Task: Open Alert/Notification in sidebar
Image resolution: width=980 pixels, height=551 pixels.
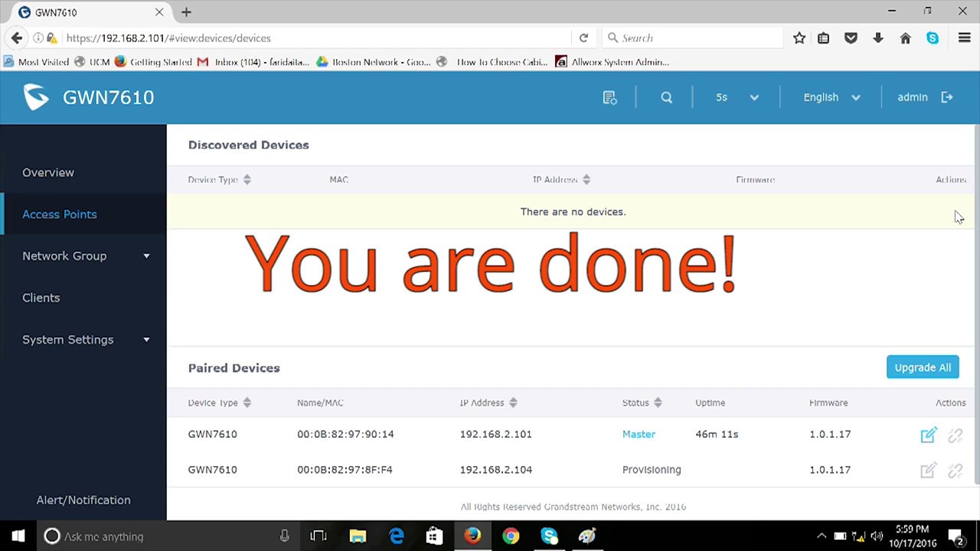Action: (x=83, y=500)
